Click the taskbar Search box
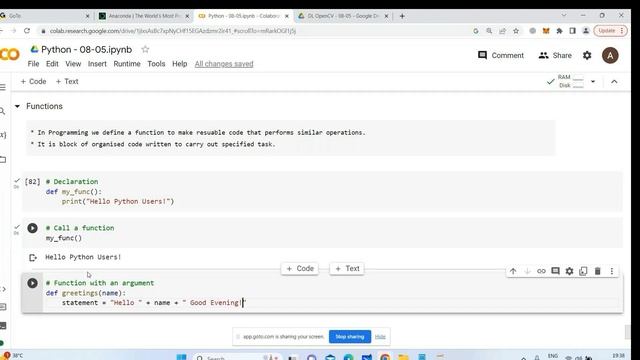Viewport: 640px width, 360px height. tap(237, 358)
